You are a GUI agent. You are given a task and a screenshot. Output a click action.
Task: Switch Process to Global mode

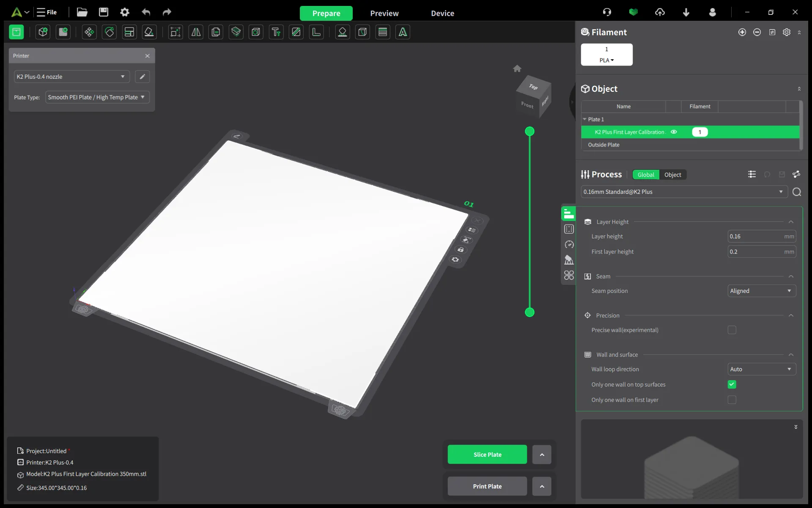coord(646,175)
